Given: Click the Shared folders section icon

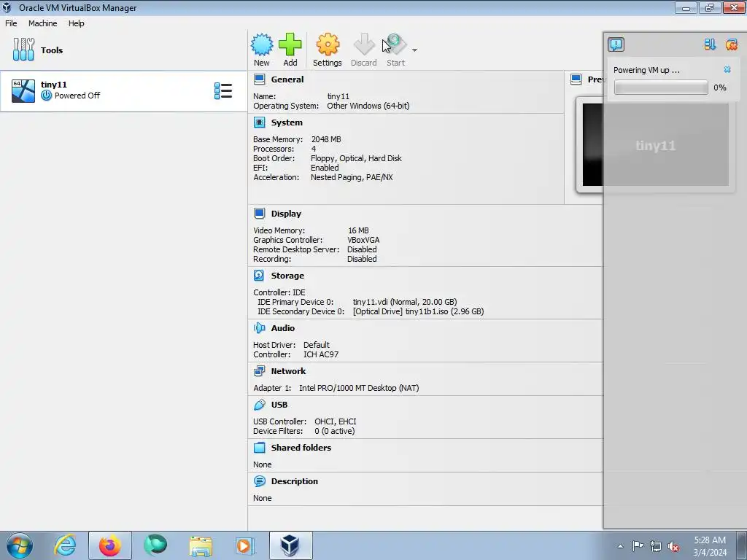Looking at the screenshot, I should click(259, 447).
